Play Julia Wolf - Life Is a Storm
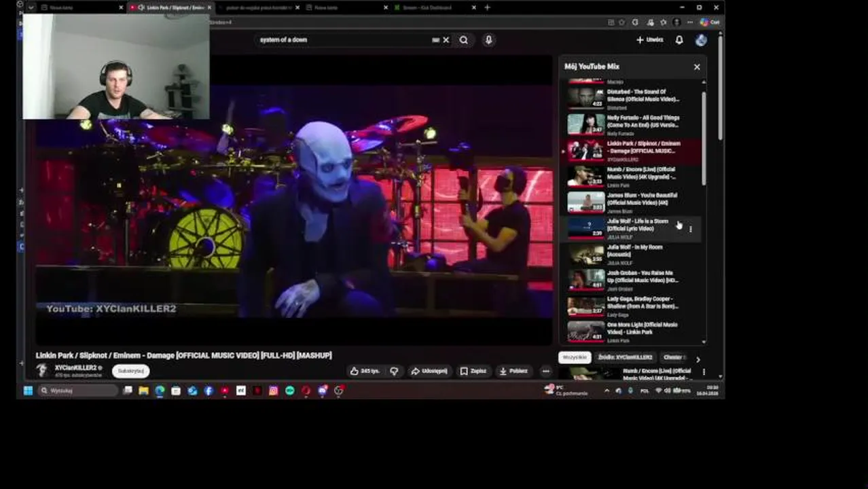This screenshot has width=868, height=489. [x=632, y=228]
